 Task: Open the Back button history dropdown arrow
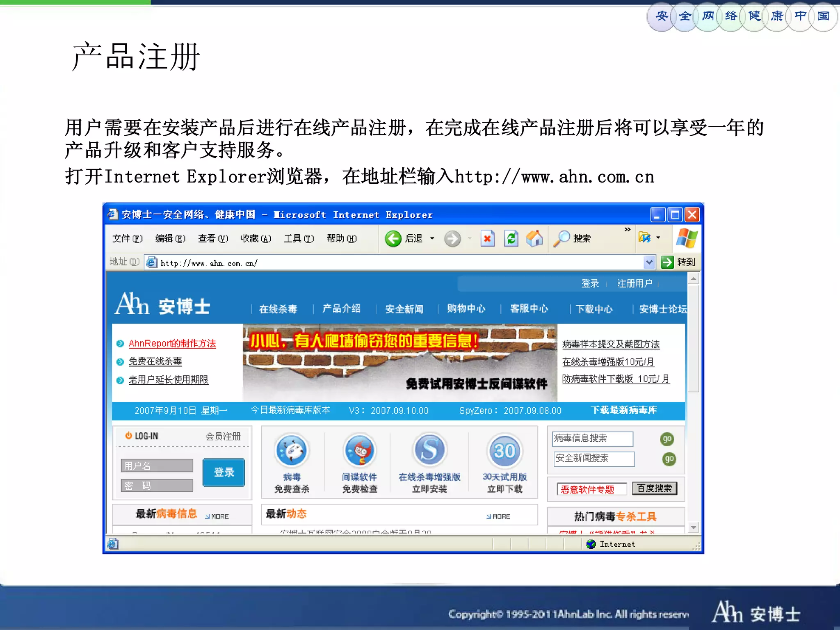click(432, 238)
